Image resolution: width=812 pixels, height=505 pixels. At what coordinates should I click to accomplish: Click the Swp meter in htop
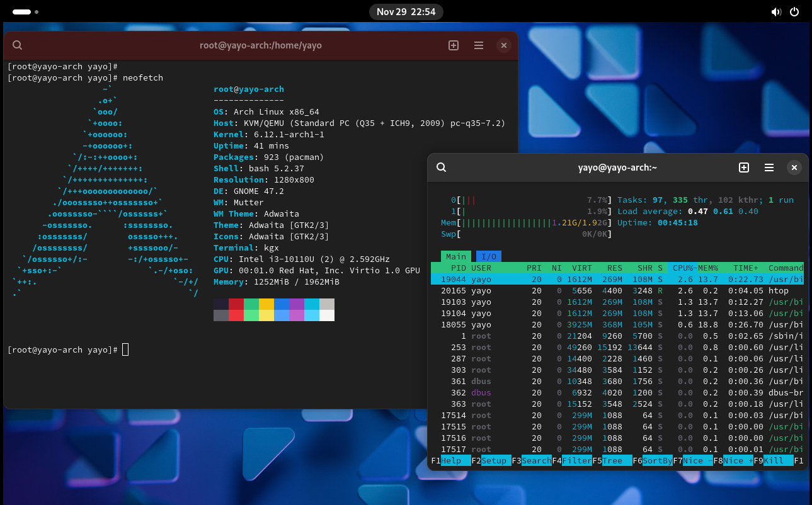pos(527,234)
